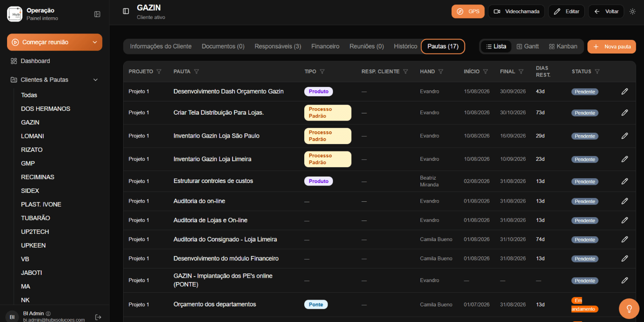Expand the Começar reunião dropdown
Screen dimensions: 644x322
click(95, 42)
